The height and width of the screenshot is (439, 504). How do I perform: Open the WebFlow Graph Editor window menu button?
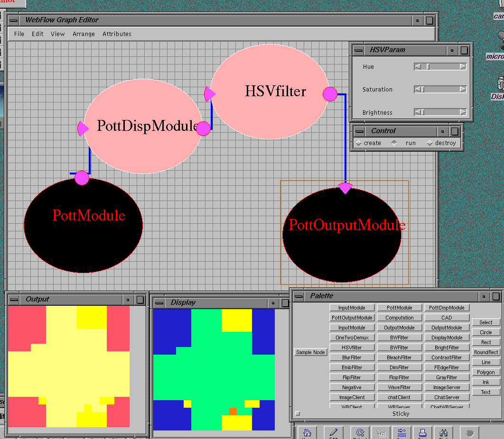(13, 20)
